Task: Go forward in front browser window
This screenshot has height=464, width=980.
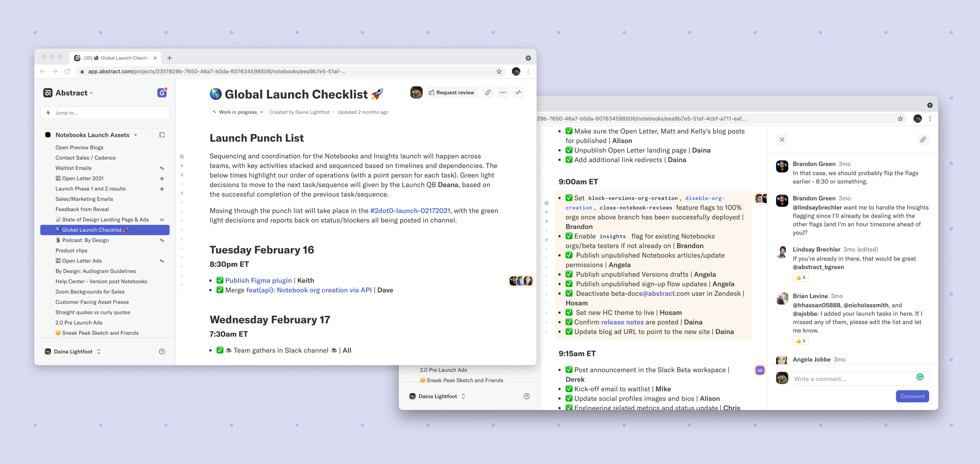Action: (x=55, y=71)
